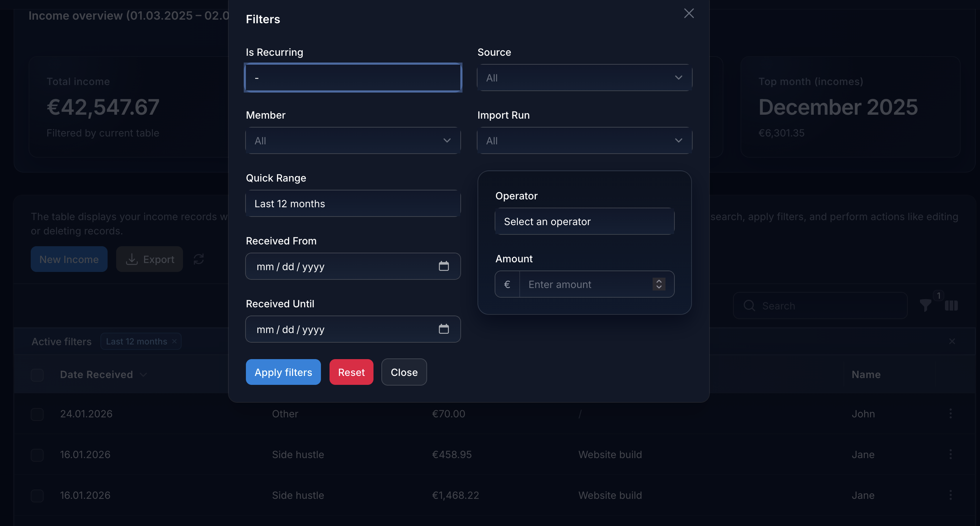Open calendar picker for Received From
The width and height of the screenshot is (980, 526).
click(x=445, y=266)
